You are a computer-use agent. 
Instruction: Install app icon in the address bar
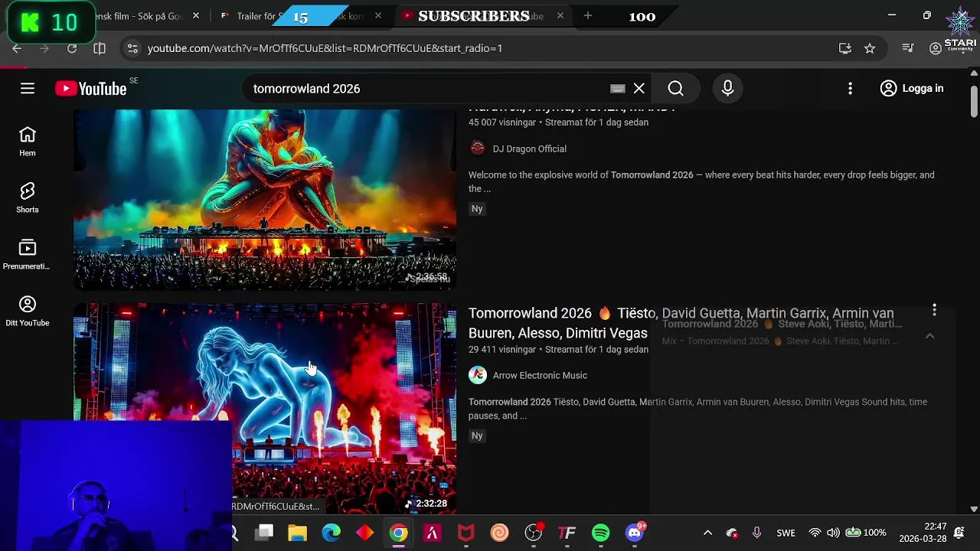(x=845, y=48)
